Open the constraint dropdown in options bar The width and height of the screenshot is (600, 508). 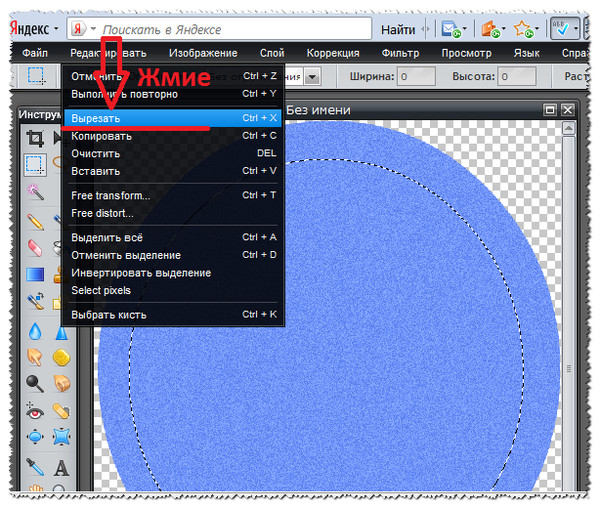(x=313, y=77)
